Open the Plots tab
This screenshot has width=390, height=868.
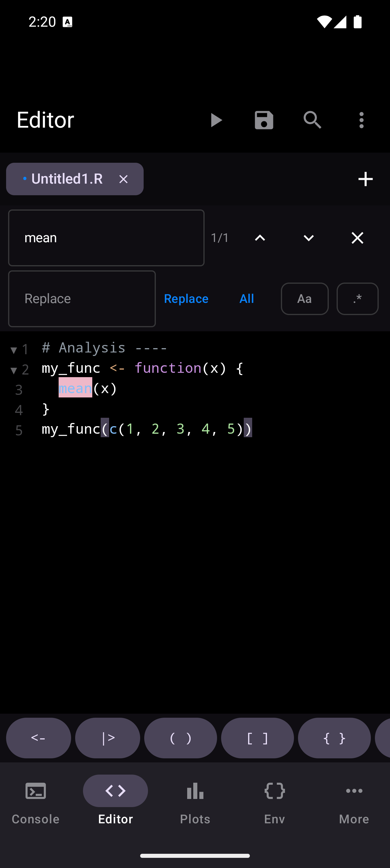pyautogui.click(x=195, y=803)
